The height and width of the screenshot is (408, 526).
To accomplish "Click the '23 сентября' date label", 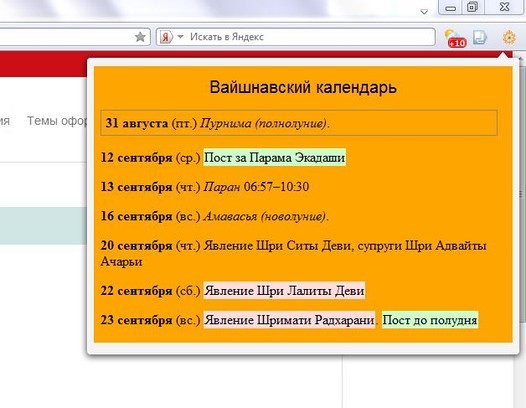I will click(x=137, y=320).
